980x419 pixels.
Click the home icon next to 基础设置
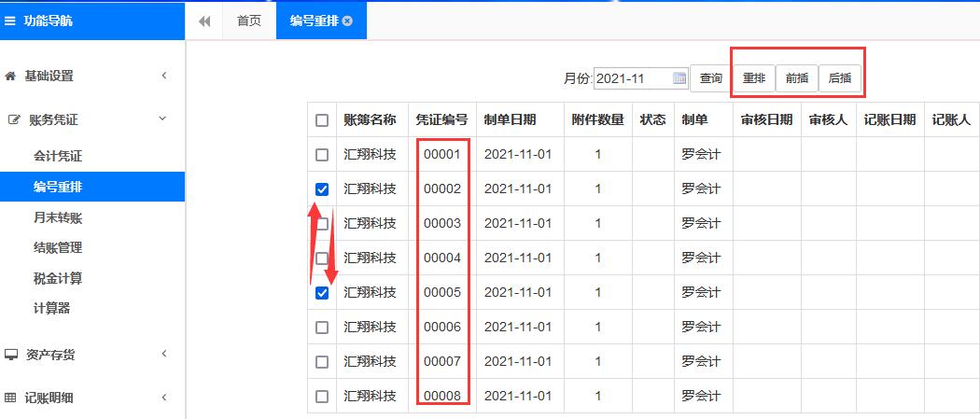(11, 76)
